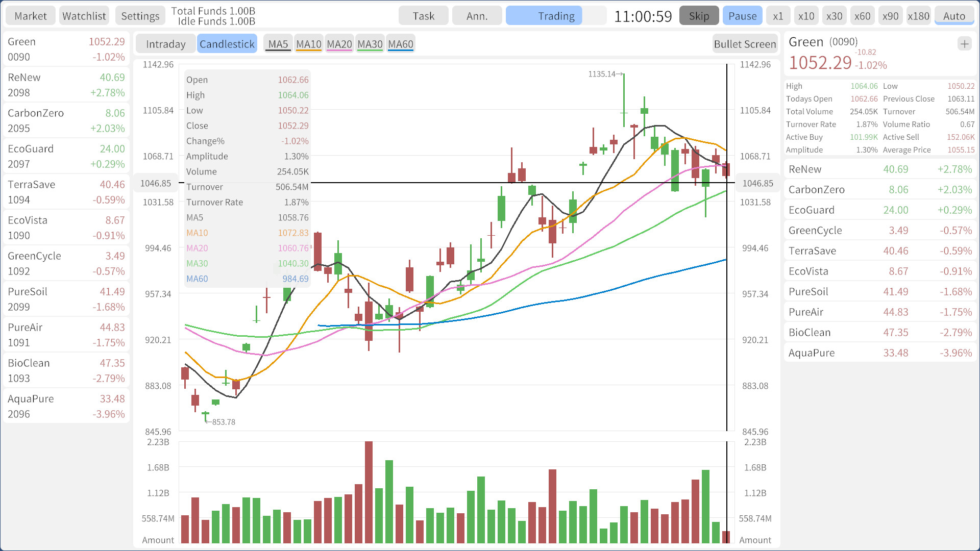980x551 pixels.
Task: Pause the market simulation
Action: (742, 15)
